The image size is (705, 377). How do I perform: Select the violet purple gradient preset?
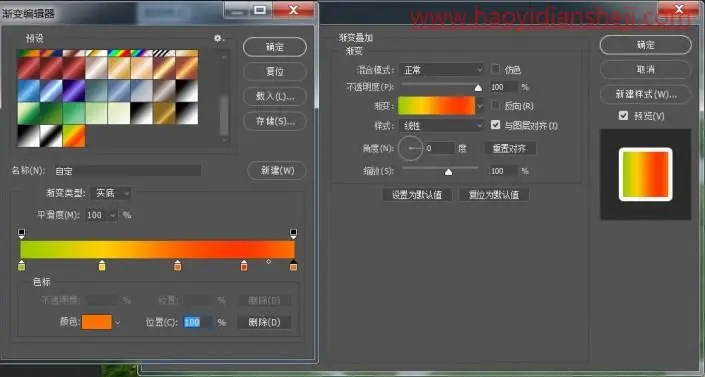[74, 91]
